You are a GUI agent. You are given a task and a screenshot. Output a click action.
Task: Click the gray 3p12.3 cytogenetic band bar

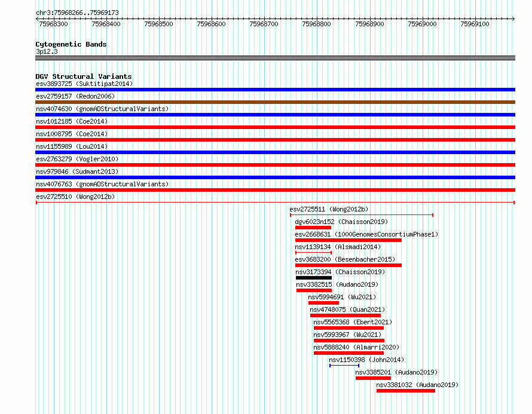tap(275, 58)
